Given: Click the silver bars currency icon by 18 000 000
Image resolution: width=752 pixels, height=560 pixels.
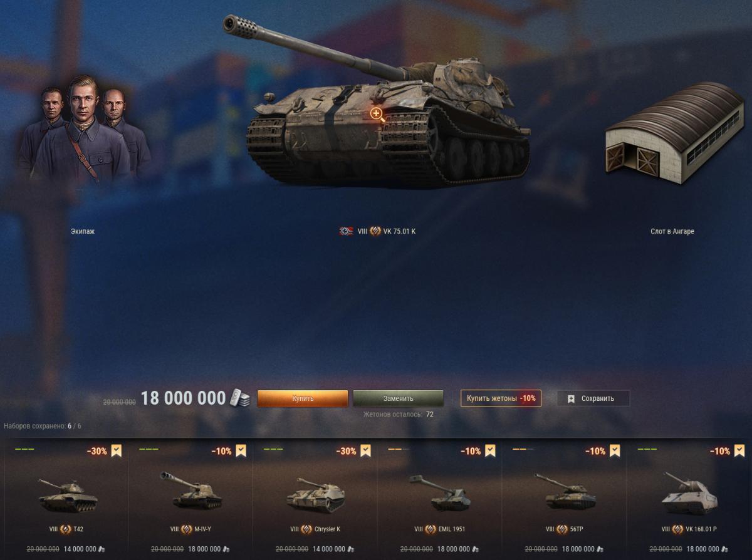Looking at the screenshot, I should coord(239,398).
